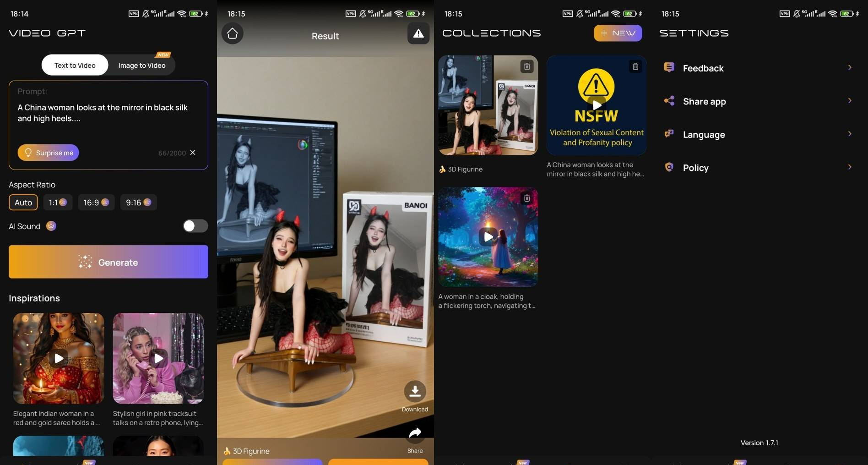
Task: Tap the "Result" screen title
Action: (325, 36)
